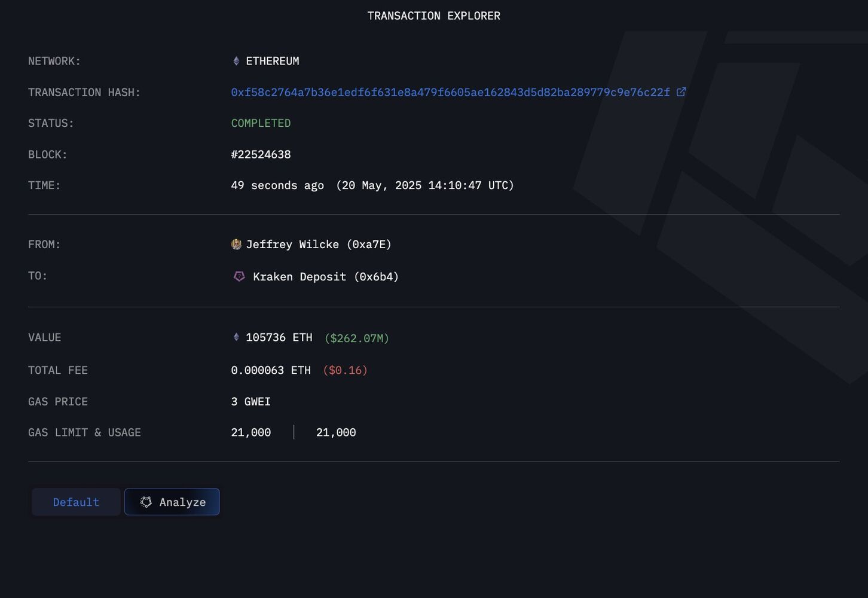
Task: Click the 'TOTAL FEE' label
Action: pyautogui.click(x=58, y=370)
